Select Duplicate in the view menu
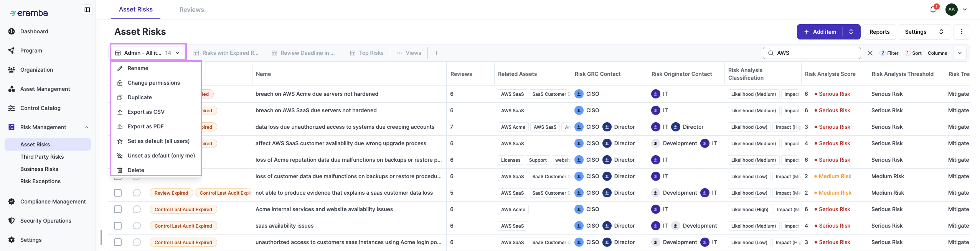This screenshot has height=251, width=980. click(140, 97)
